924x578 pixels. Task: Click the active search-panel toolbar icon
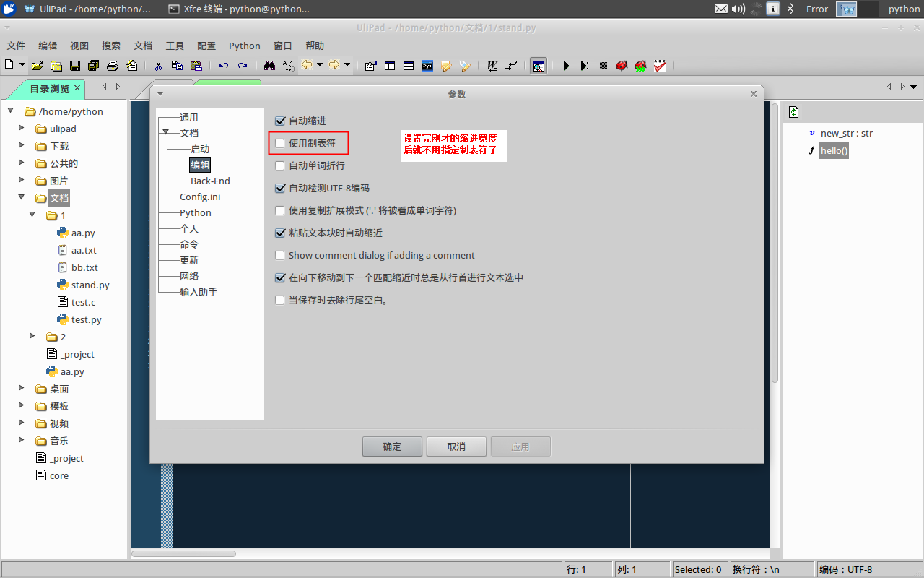pyautogui.click(x=539, y=66)
